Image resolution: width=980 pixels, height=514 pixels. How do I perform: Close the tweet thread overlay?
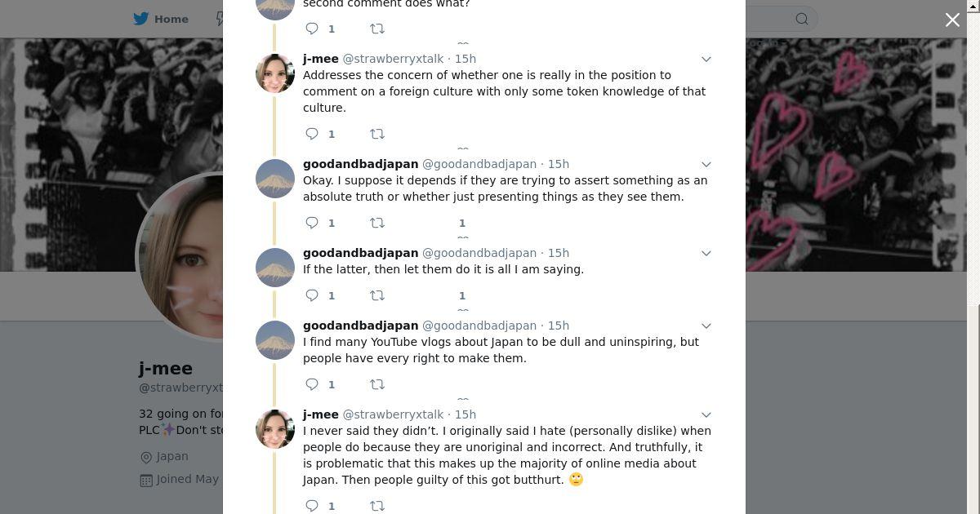coord(952,20)
